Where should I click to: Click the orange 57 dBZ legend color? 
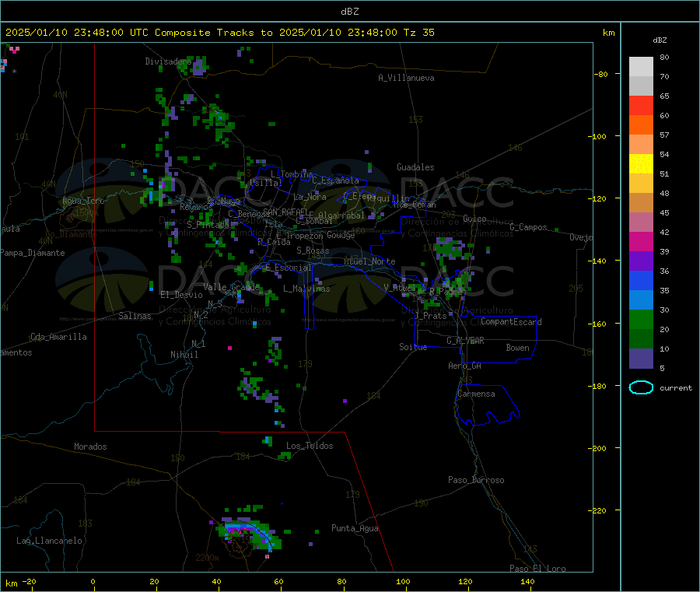pyautogui.click(x=641, y=125)
